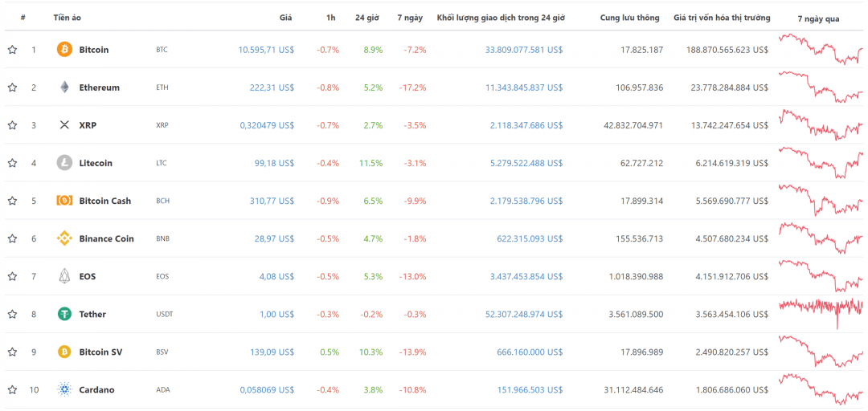Click Bitcoin SV 1h change 0.5%
The width and height of the screenshot is (868, 411).
click(x=328, y=352)
